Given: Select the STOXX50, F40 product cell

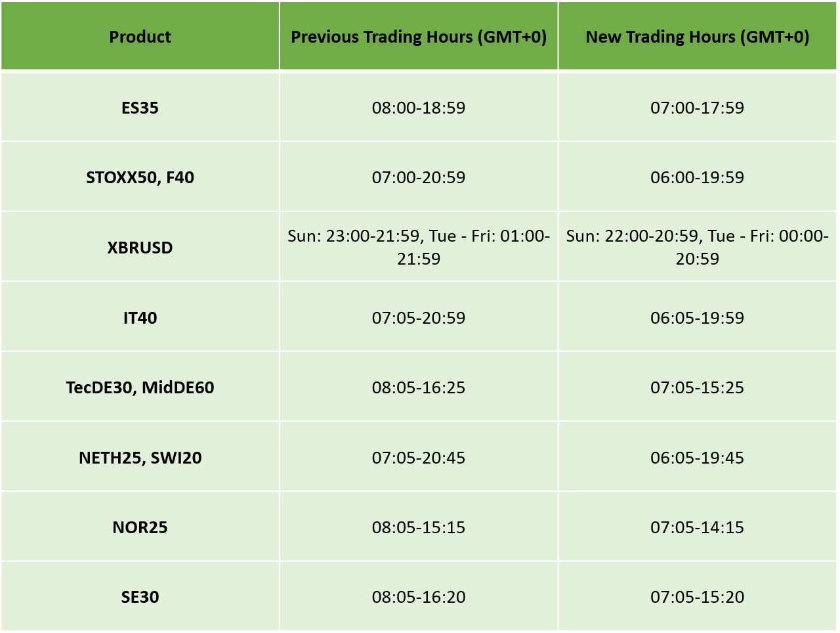Looking at the screenshot, I should [140, 177].
